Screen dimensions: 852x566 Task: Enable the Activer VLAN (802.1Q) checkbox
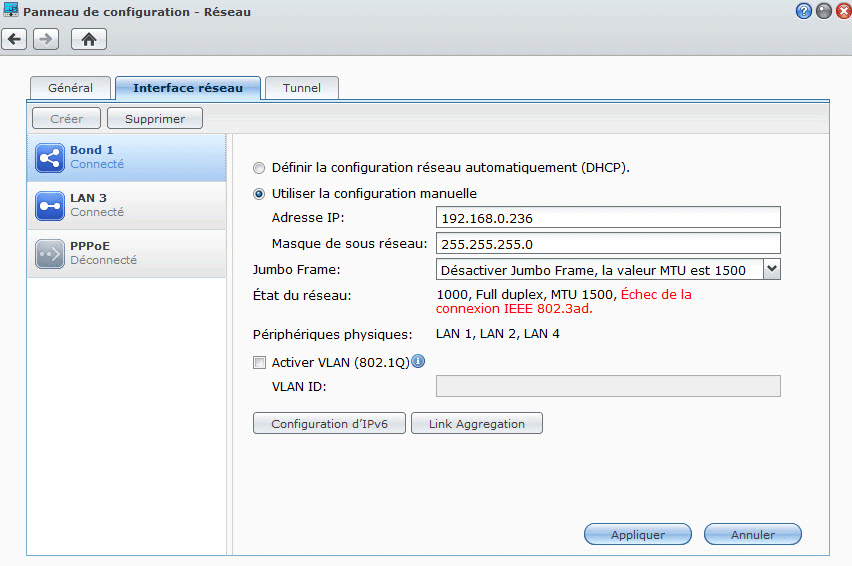coord(259,362)
